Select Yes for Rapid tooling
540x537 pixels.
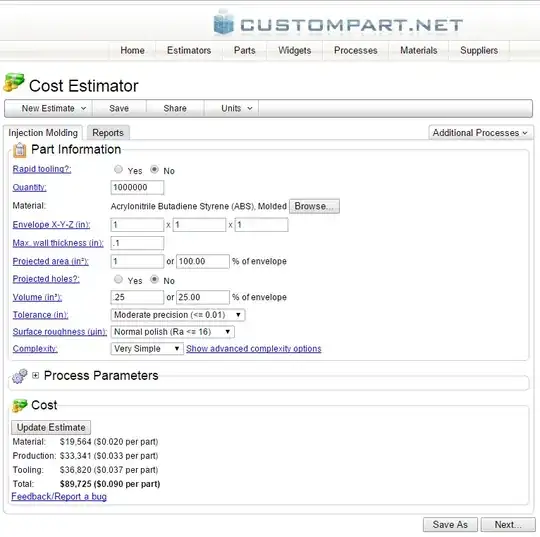(x=118, y=169)
